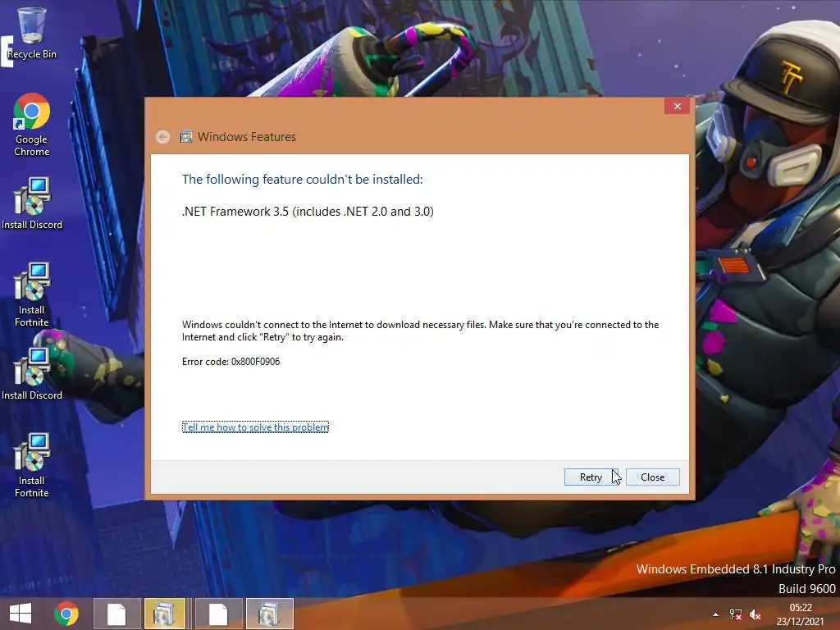Select the bottommost Install Fortnite desktop icon
840x630 pixels.
pos(32,465)
